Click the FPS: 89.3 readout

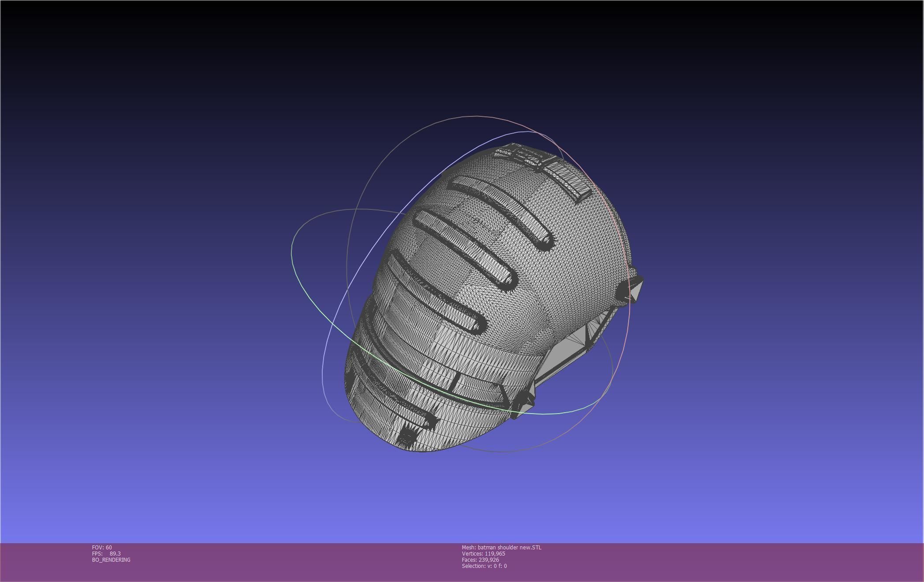tap(106, 553)
